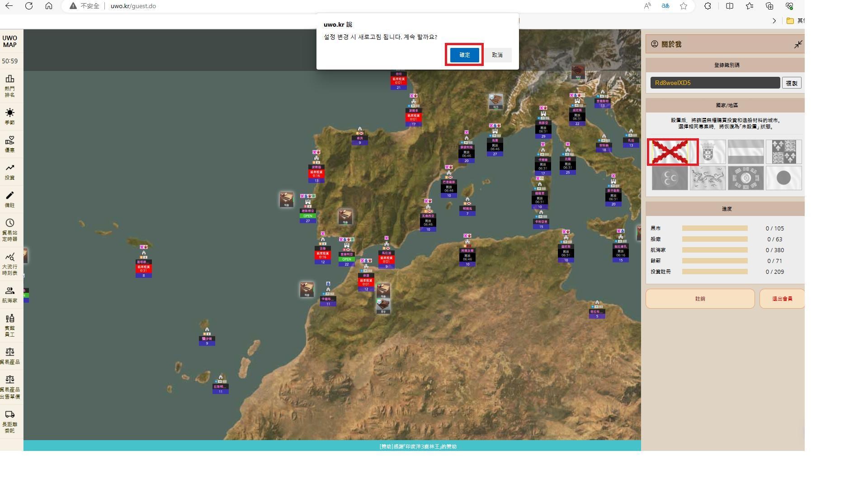The image size is (868, 488).
Task: Select the Portugal flag nation option
Action: pyautogui.click(x=708, y=152)
